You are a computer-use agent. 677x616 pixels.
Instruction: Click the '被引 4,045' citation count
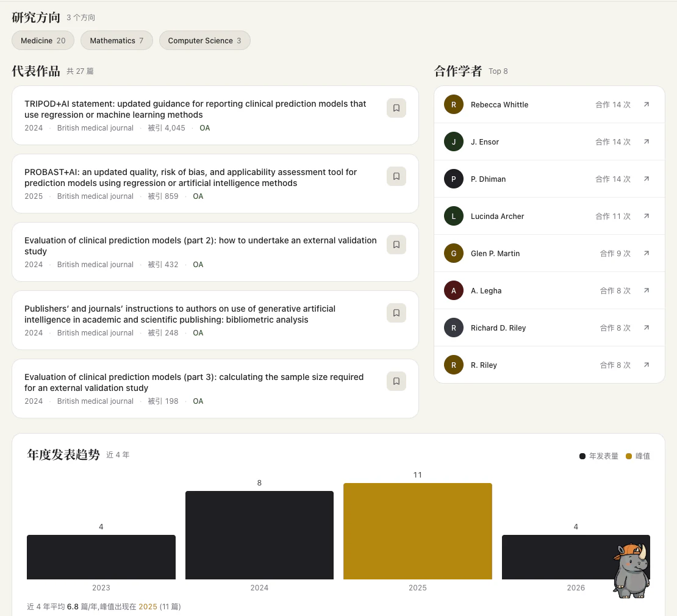167,128
